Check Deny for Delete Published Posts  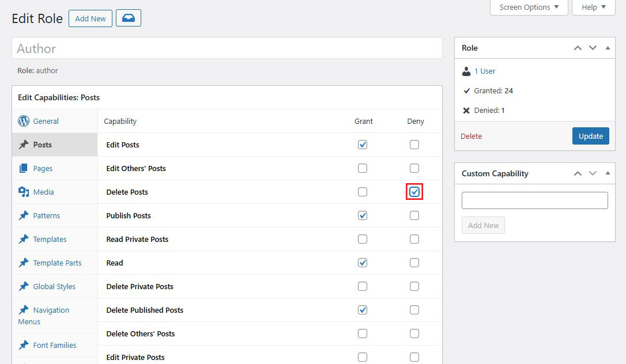pos(414,310)
